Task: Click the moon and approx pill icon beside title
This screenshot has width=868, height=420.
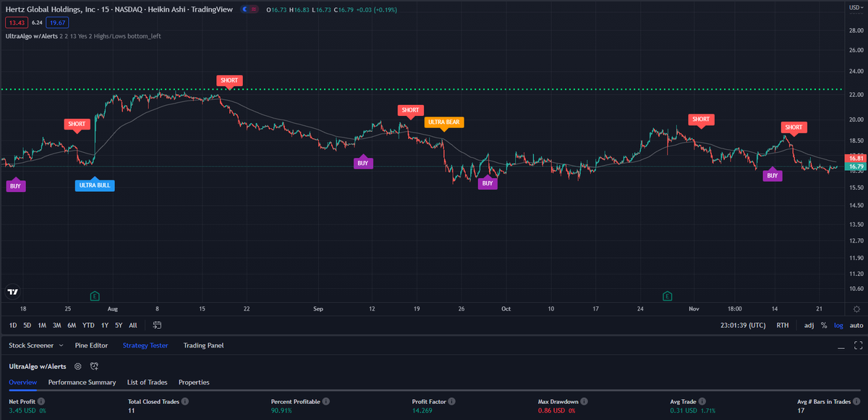Action: [248, 9]
